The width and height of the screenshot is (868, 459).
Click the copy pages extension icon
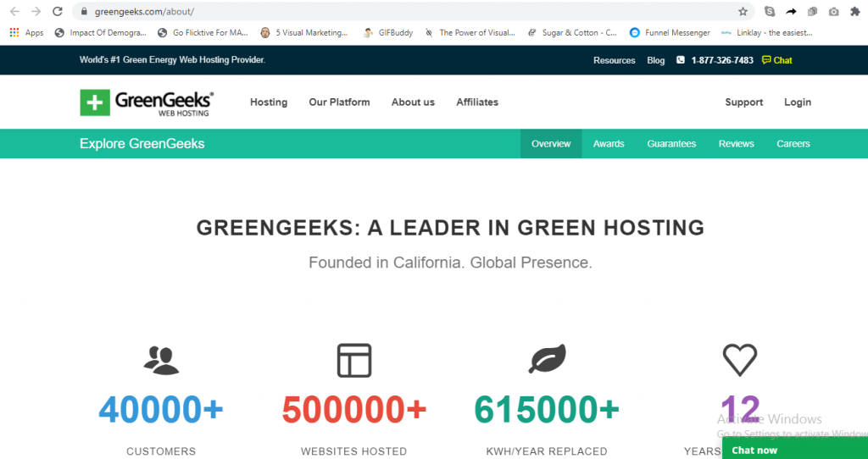[x=812, y=11]
